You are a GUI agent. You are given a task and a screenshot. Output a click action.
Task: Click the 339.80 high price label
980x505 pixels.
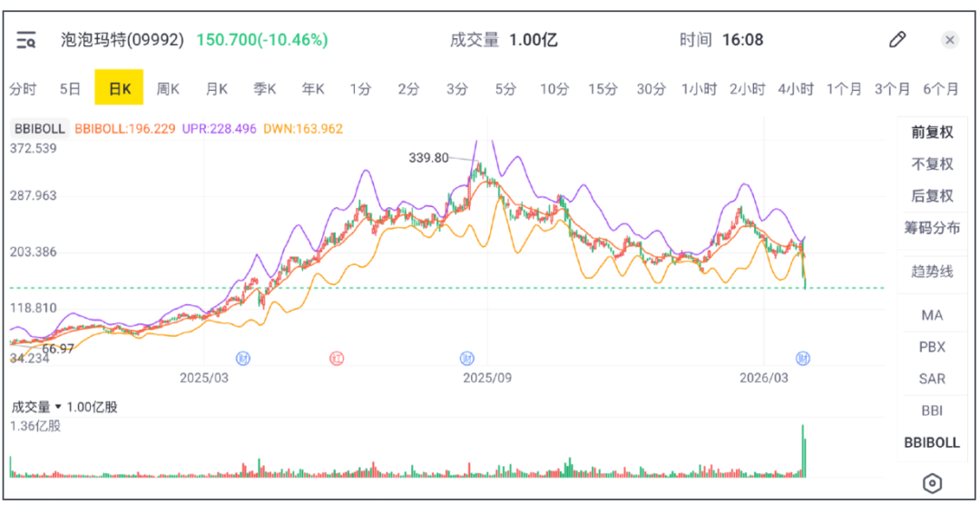pyautogui.click(x=429, y=158)
